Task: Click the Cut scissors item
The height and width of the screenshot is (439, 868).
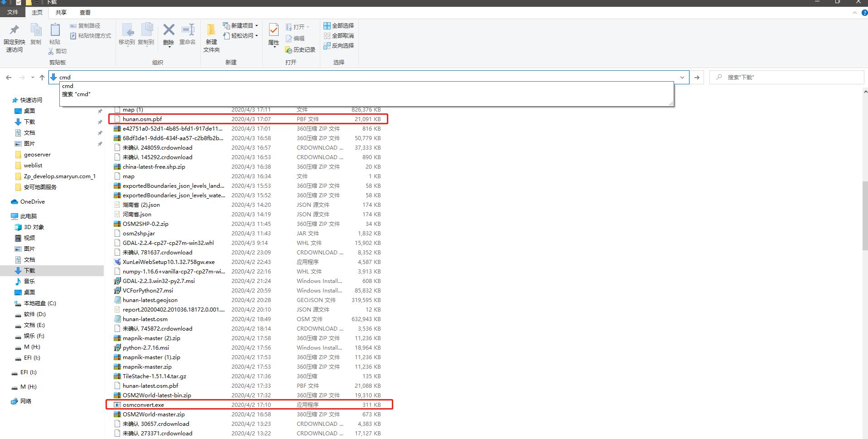Action: [57, 51]
